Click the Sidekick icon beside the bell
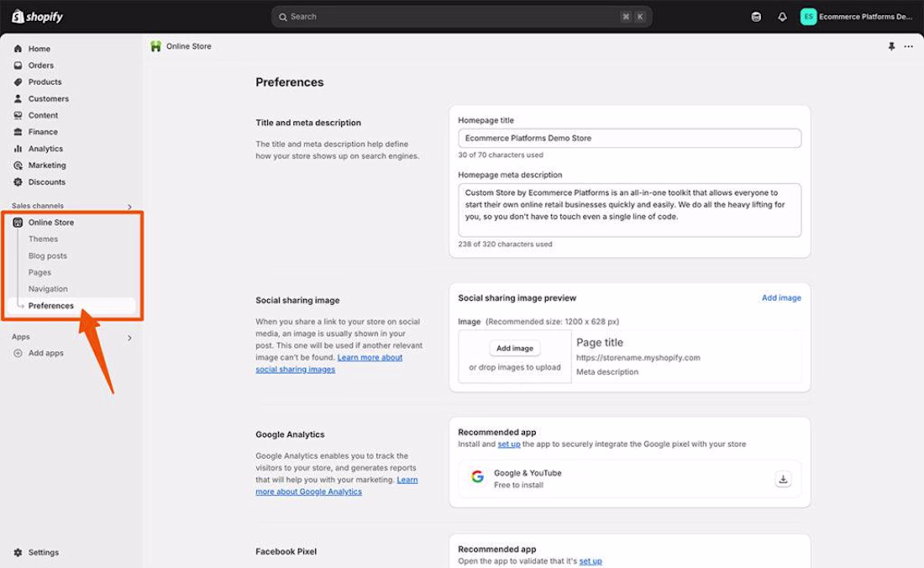Viewport: 924px width, 568px height. pyautogui.click(x=756, y=17)
